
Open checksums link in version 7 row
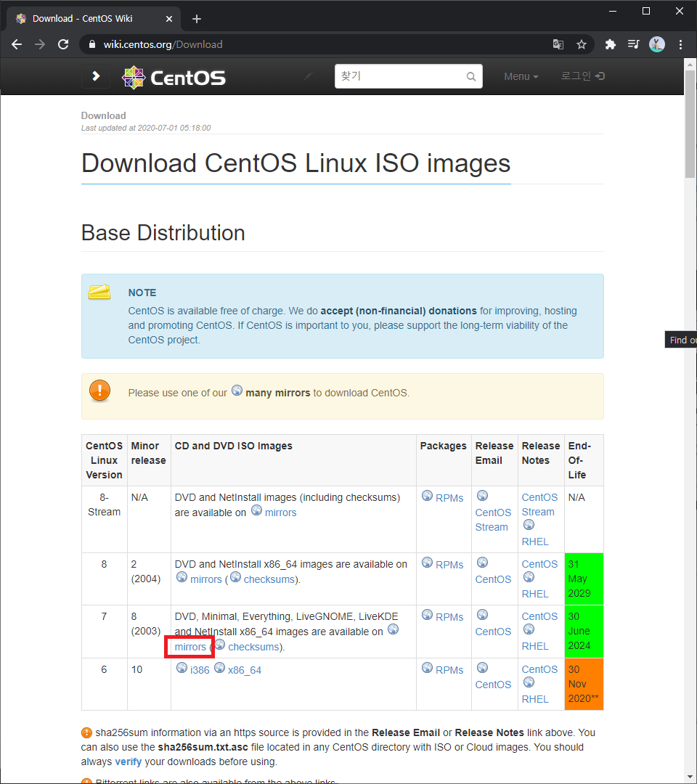[253, 647]
